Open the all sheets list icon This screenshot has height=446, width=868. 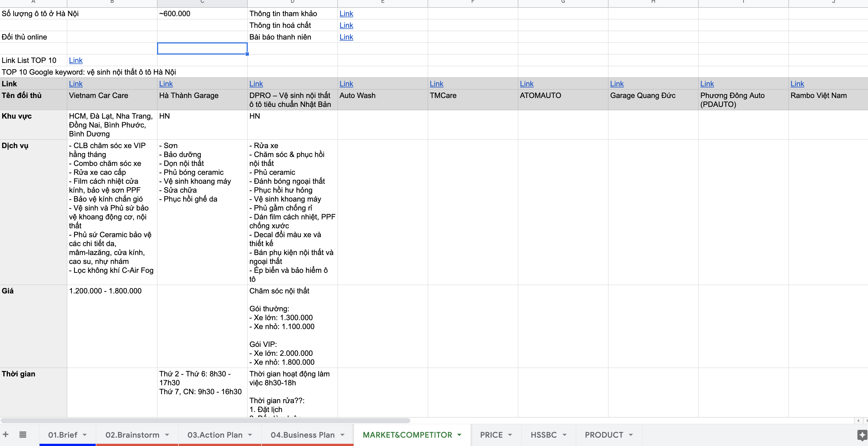[23, 435]
